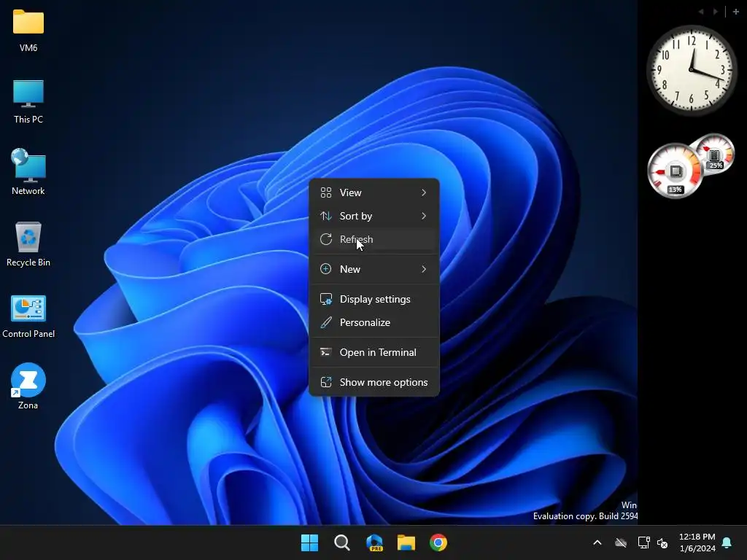Select the Network desktop icon
Viewport: 747px width, 560px height.
click(x=28, y=166)
